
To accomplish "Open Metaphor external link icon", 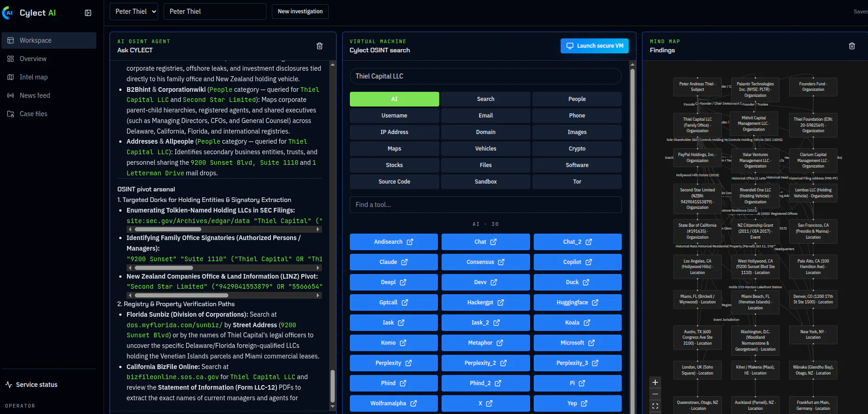I will [x=500, y=343].
